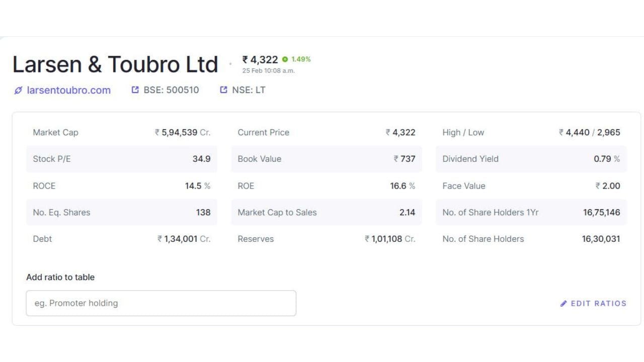This screenshot has width=644, height=362.
Task: Click the 1.49% price change indicator
Action: pyautogui.click(x=301, y=59)
